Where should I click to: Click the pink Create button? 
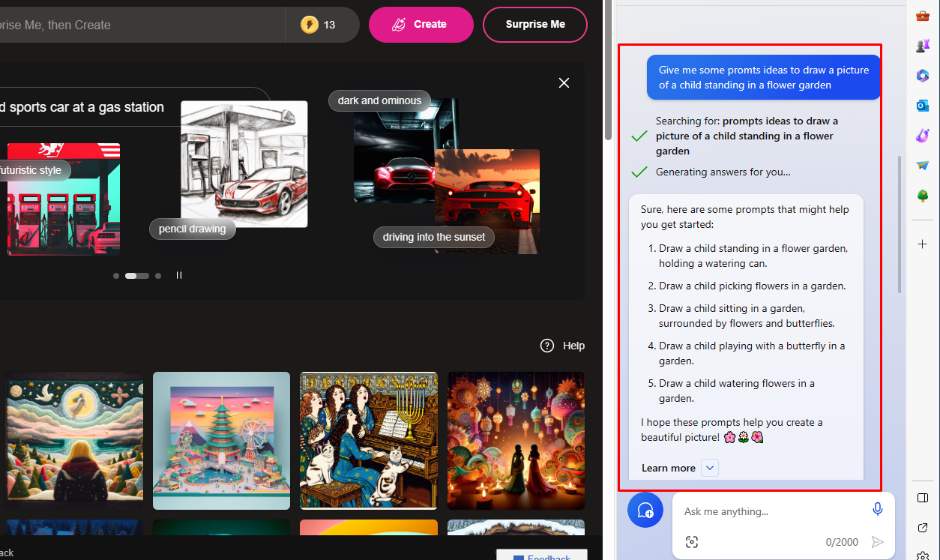421,25
